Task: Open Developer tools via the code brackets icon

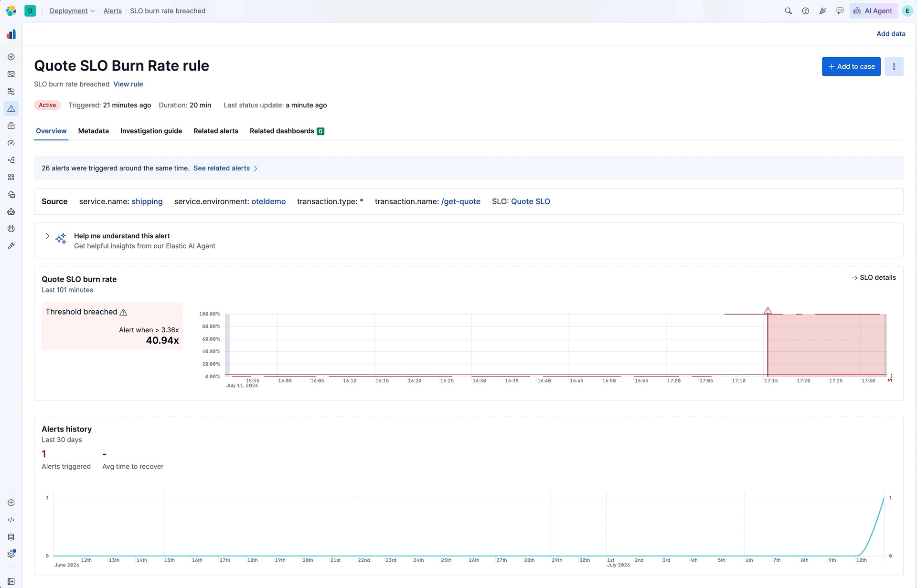Action: coord(11,520)
